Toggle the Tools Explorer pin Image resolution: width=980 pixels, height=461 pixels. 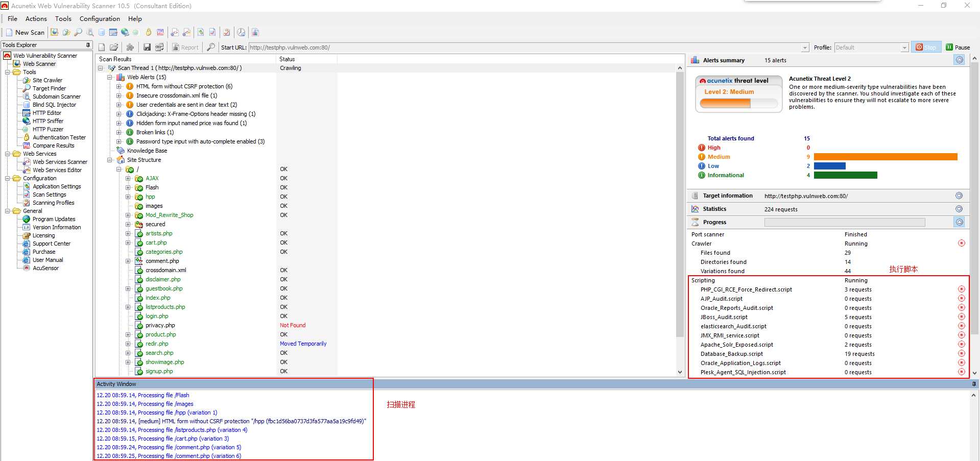(x=88, y=45)
